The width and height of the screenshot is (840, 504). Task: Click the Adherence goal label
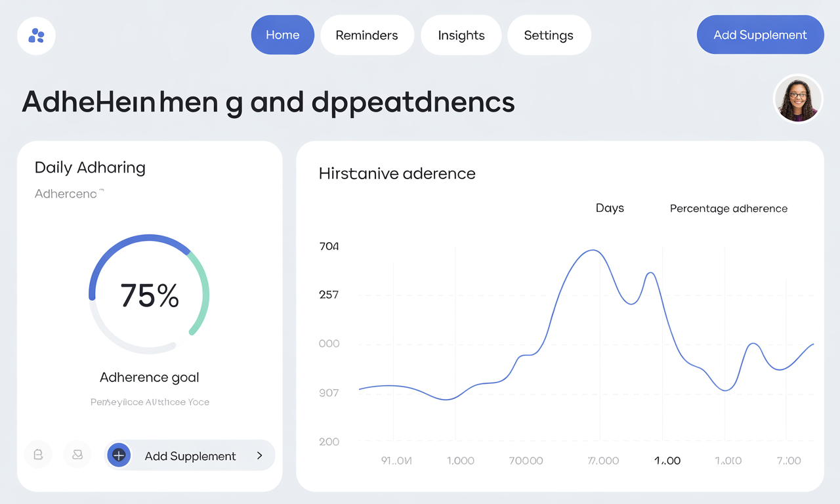click(x=150, y=377)
